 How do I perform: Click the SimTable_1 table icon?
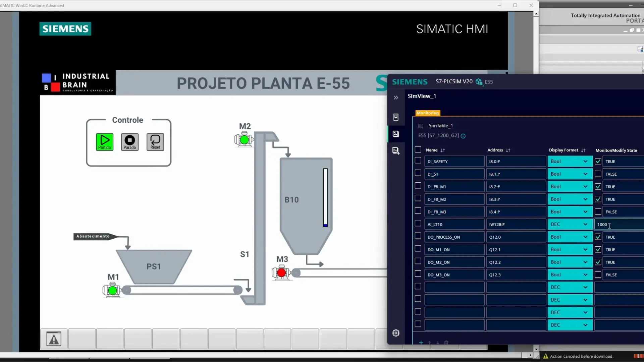tap(421, 126)
